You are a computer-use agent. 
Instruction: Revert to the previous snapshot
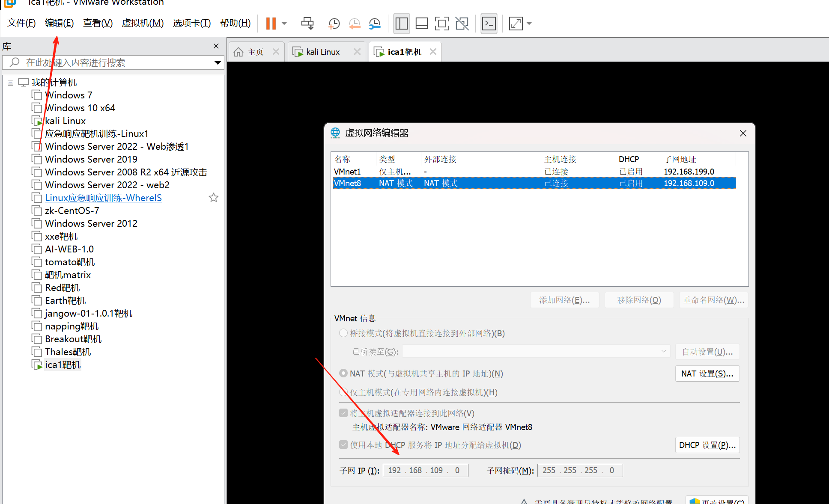click(x=355, y=24)
